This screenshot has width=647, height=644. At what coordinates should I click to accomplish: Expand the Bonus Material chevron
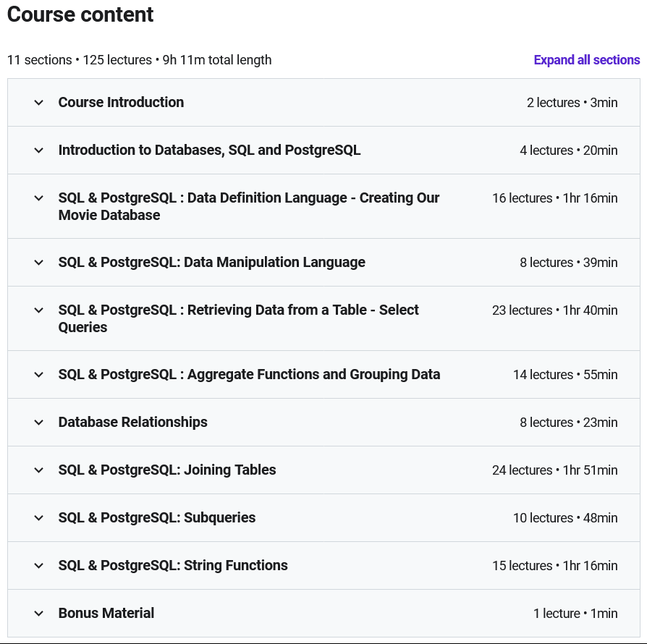[39, 614]
